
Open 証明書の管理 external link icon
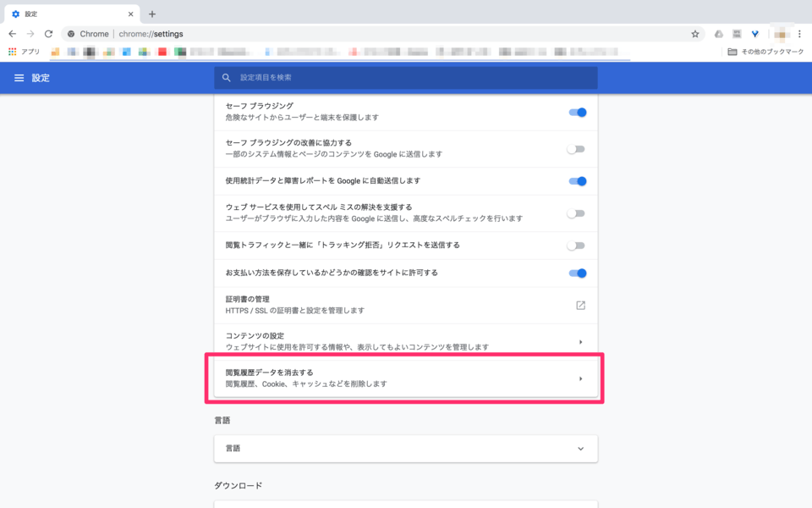[x=580, y=305]
